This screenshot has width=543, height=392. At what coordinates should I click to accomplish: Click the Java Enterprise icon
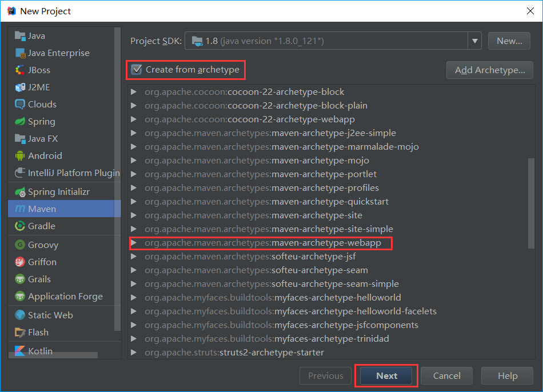[x=20, y=53]
